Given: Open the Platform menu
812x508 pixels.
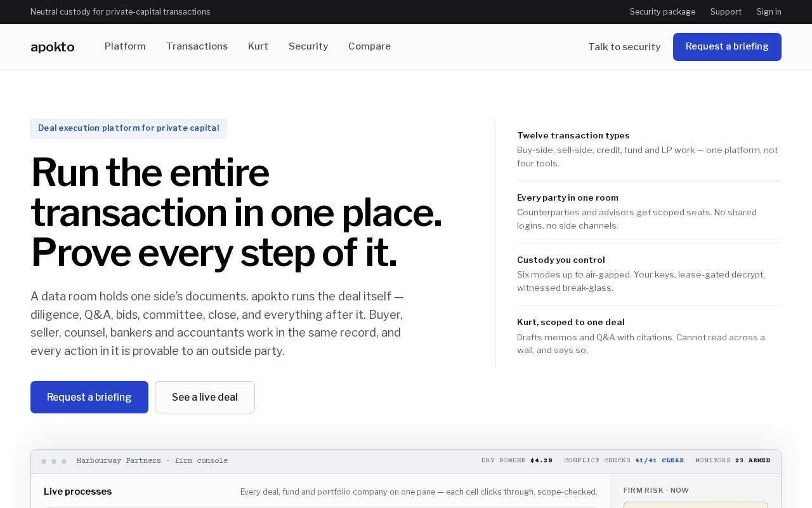Looking at the screenshot, I should click(125, 46).
